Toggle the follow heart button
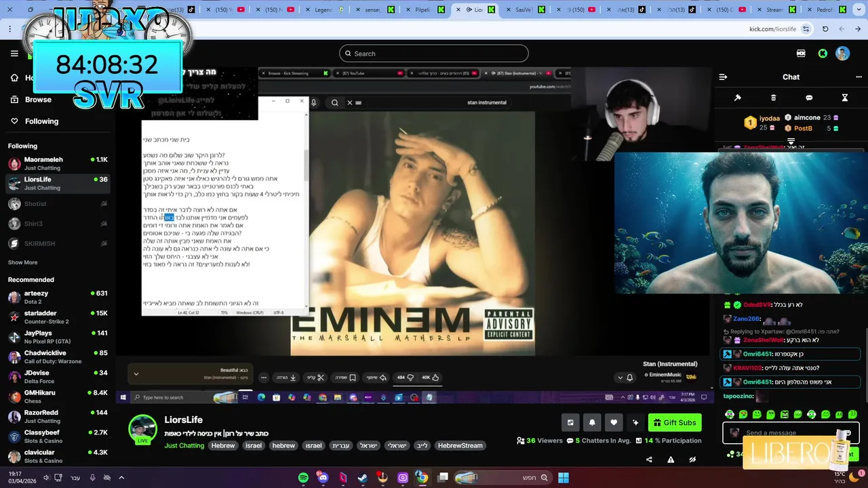Screen dimensions: 868x488 tap(614, 422)
